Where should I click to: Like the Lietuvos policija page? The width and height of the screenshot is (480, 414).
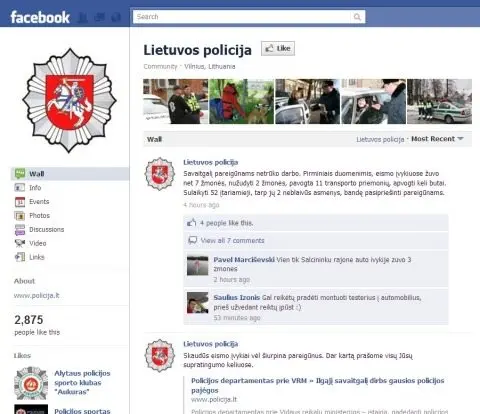[278, 48]
